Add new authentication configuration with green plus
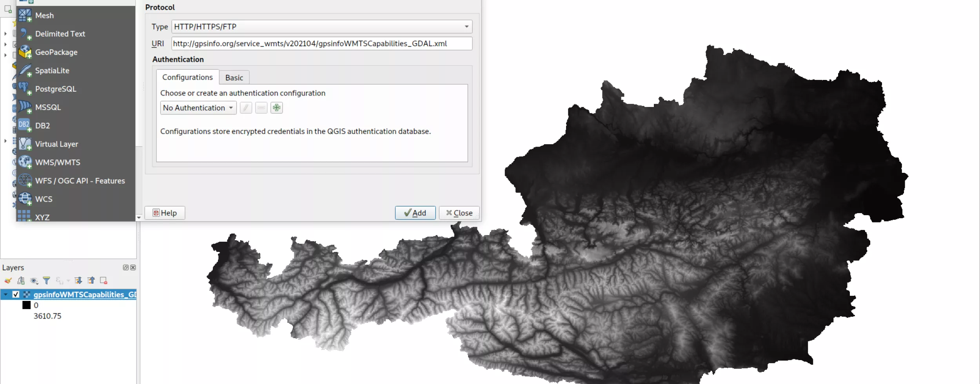The width and height of the screenshot is (980, 384). (276, 108)
